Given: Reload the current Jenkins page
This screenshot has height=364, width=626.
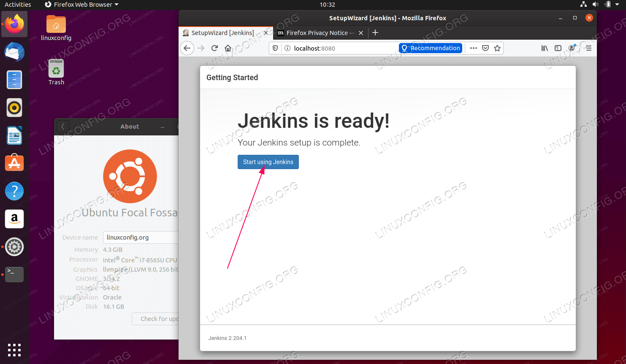Looking at the screenshot, I should pos(214,48).
